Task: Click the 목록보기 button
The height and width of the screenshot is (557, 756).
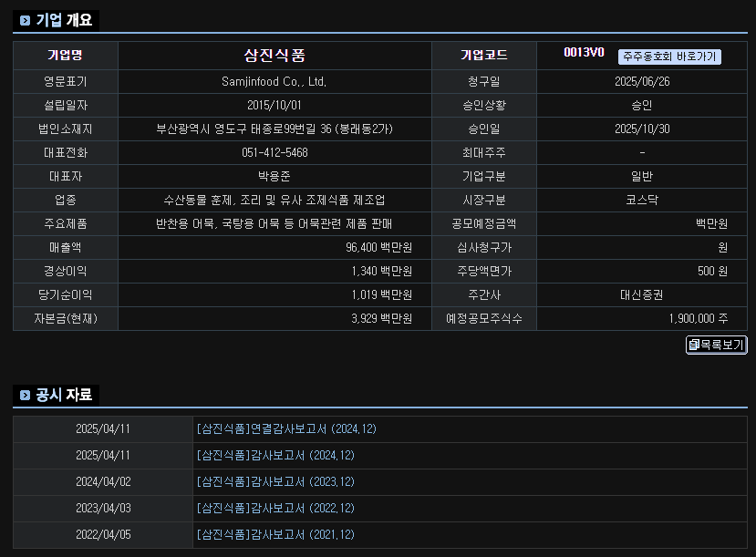Action: tap(717, 345)
